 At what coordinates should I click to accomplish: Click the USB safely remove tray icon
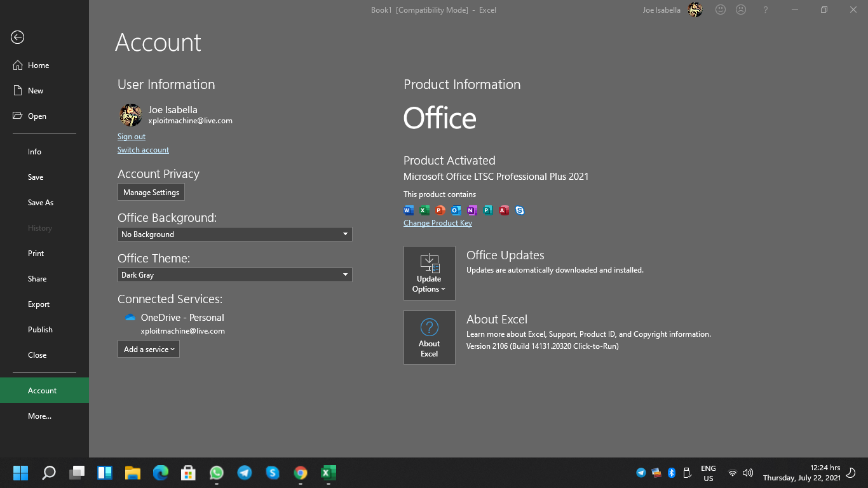[x=687, y=473]
